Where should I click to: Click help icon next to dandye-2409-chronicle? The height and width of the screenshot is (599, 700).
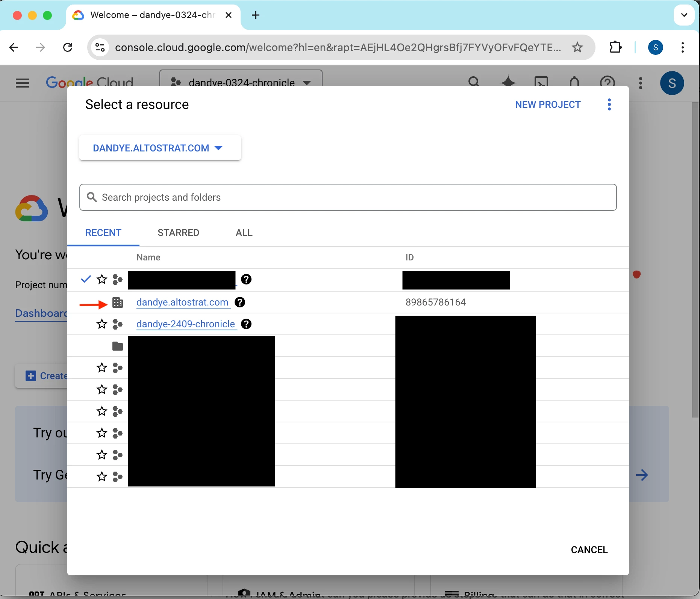tap(246, 324)
